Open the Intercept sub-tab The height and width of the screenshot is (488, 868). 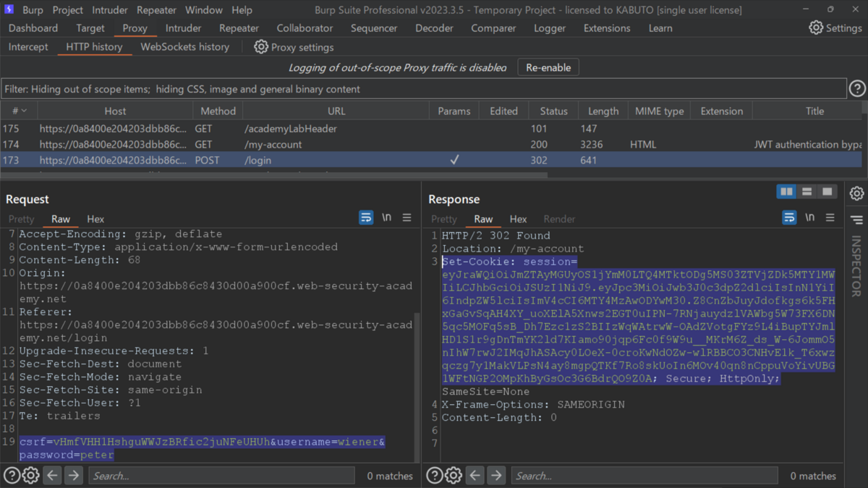[28, 47]
